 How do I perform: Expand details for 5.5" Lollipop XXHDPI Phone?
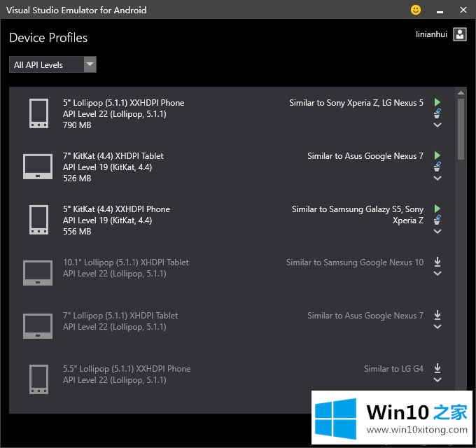(437, 379)
